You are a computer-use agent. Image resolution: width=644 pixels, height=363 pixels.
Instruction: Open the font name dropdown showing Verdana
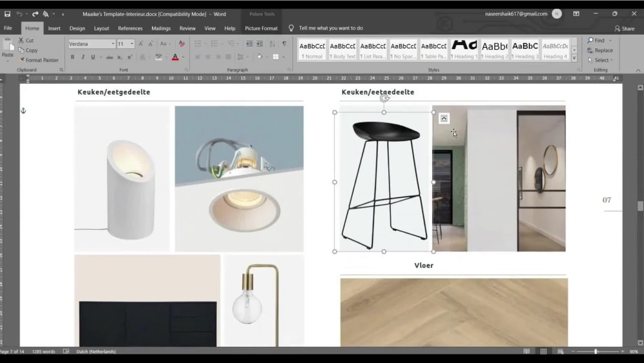click(x=113, y=44)
